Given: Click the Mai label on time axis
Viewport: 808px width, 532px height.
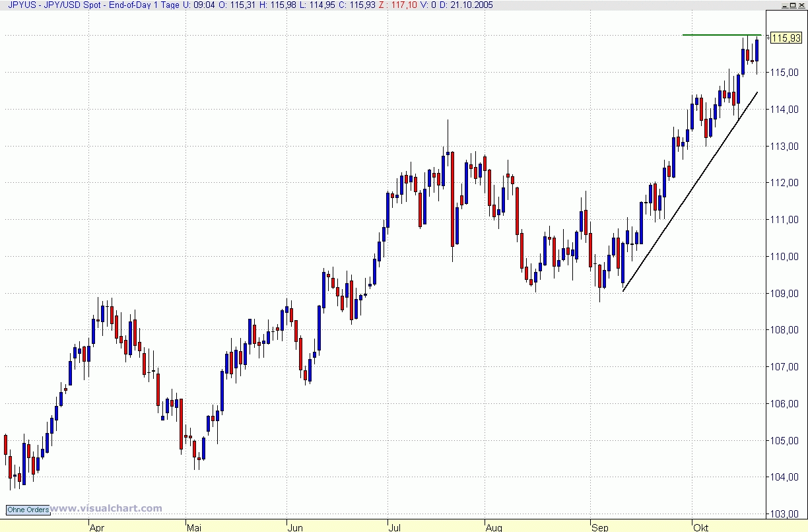Looking at the screenshot, I should [x=194, y=527].
